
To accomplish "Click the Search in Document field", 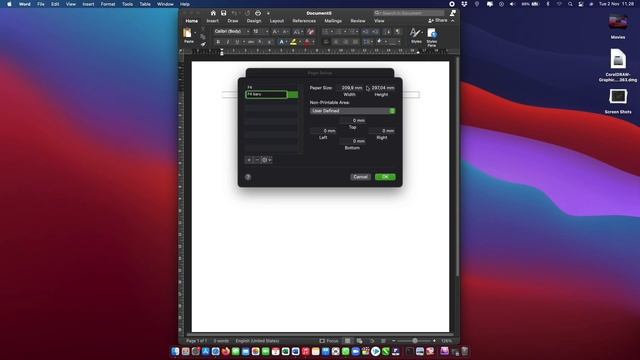I will tap(409, 13).
